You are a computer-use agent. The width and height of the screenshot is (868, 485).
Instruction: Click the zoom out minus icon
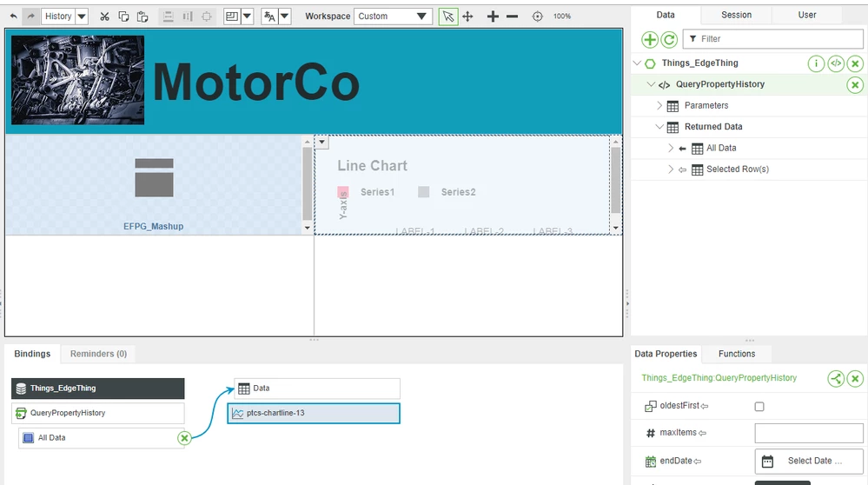click(512, 16)
